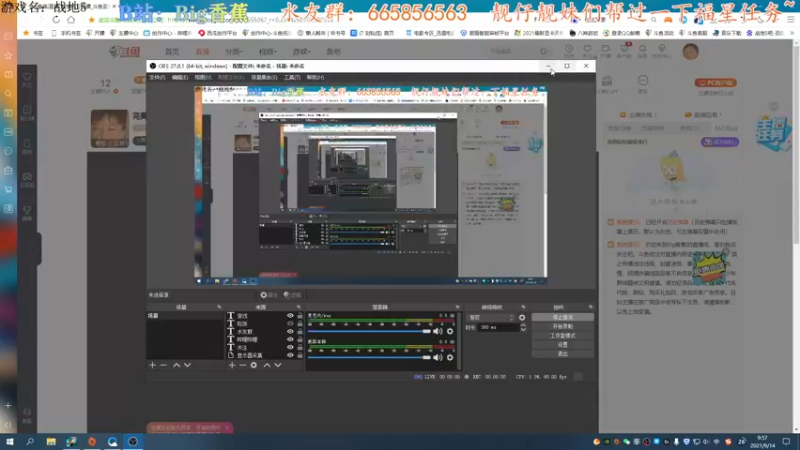
Task: Move source up arrow in Sources panel
Action: [x=266, y=365]
